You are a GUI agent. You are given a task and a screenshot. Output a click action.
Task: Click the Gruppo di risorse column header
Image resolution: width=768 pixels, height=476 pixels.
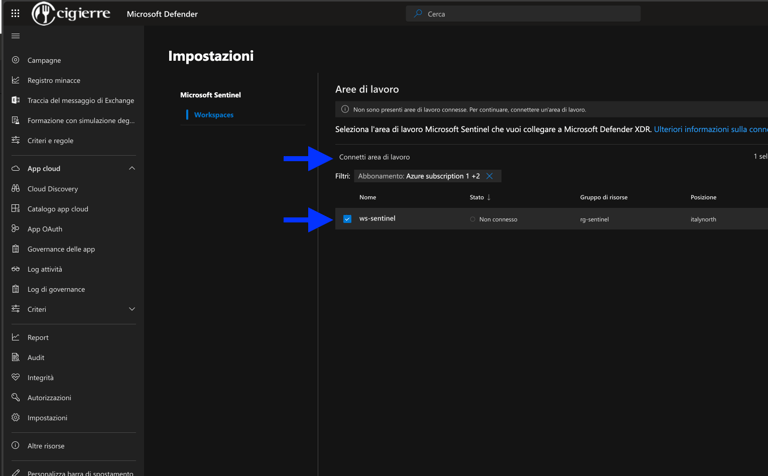603,197
